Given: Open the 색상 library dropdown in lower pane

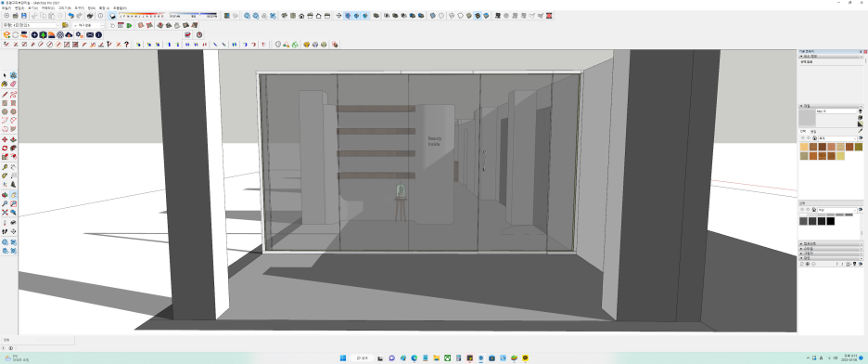Looking at the screenshot, I should [837, 210].
